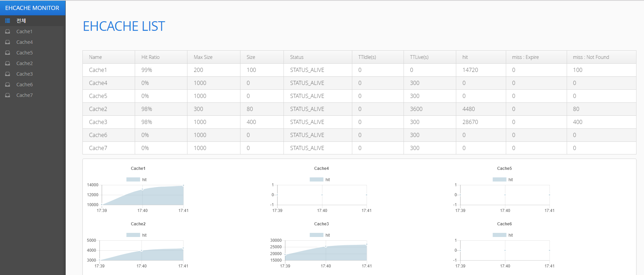Open Cache1 in the sidebar

tap(32, 31)
